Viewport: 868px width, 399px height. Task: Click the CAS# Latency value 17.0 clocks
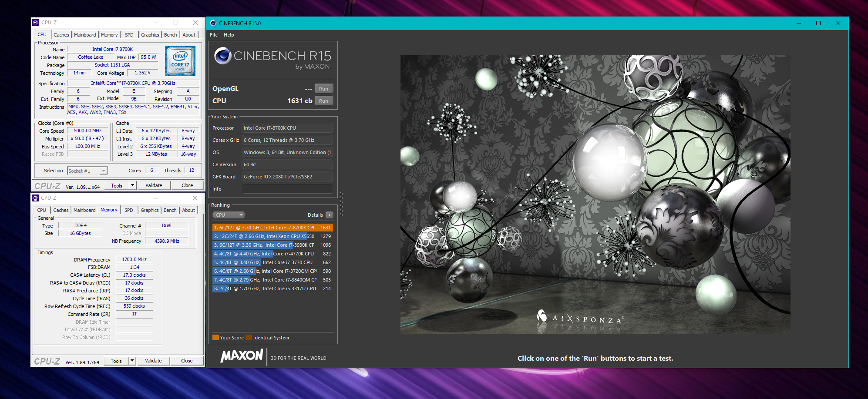[x=134, y=275]
